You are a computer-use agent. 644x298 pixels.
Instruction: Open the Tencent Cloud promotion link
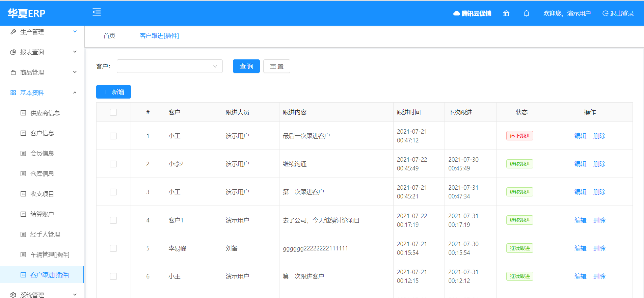pyautogui.click(x=472, y=13)
